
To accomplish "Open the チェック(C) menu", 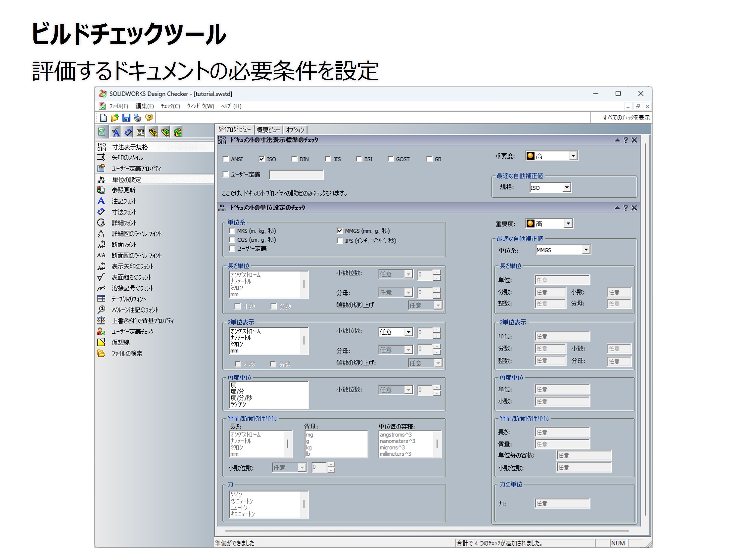I will point(170,106).
